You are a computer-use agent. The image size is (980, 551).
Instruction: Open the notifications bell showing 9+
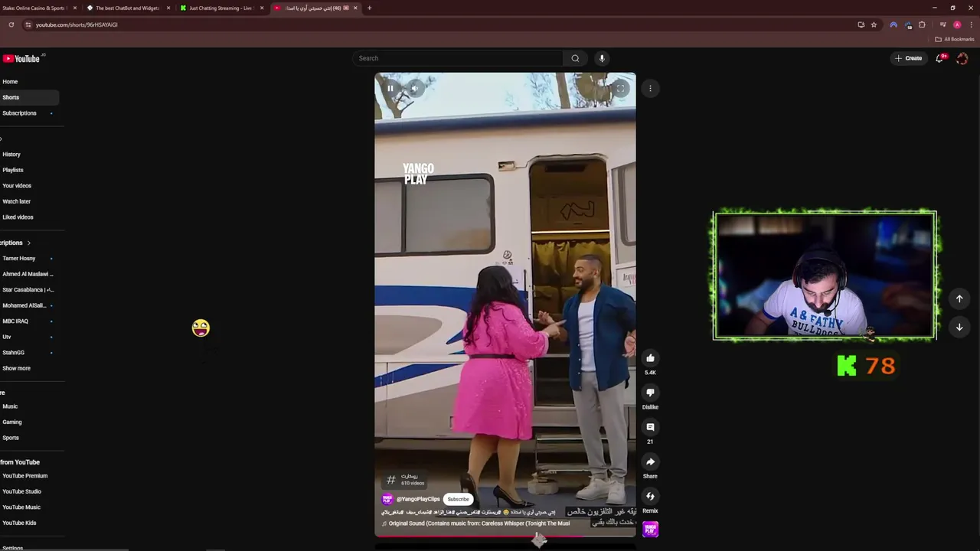[x=939, y=58]
